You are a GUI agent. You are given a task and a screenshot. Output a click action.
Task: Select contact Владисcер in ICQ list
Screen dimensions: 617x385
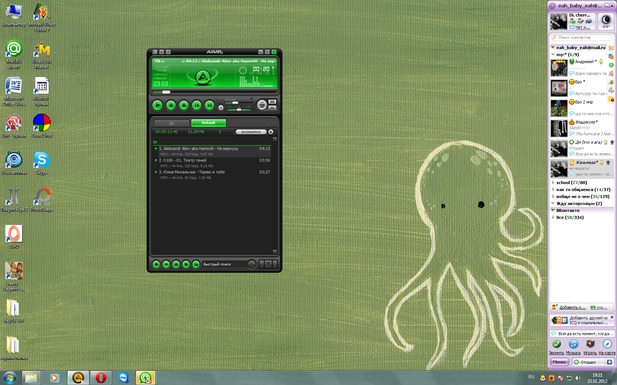[582, 128]
